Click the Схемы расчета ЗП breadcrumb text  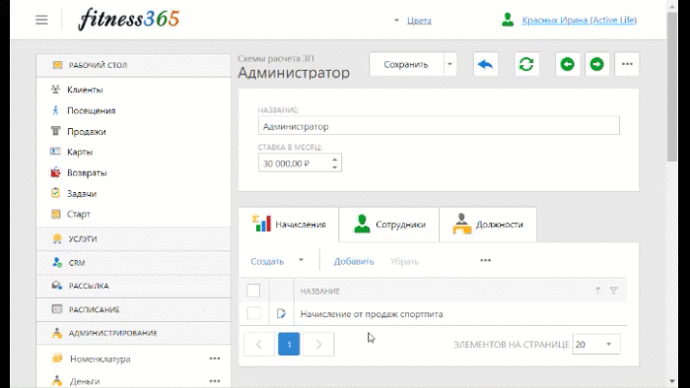point(276,58)
